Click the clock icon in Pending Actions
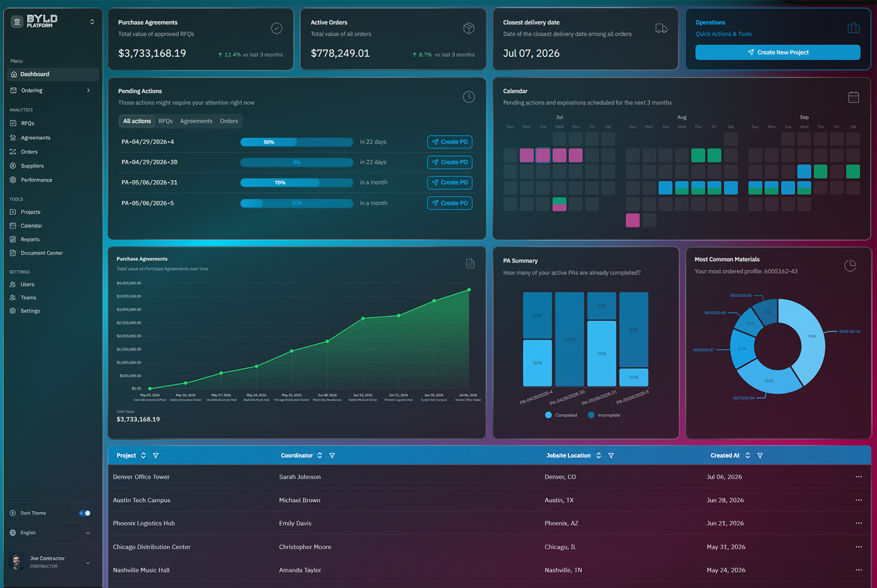Screen dimensions: 877x588 469,97
